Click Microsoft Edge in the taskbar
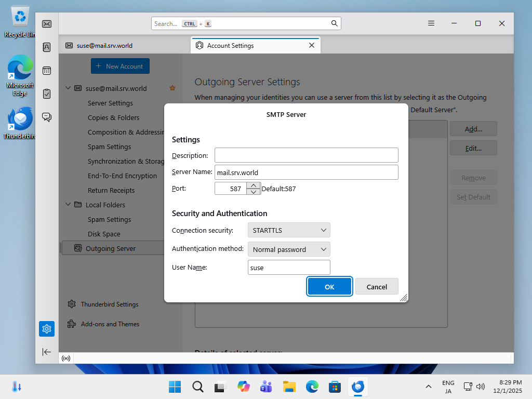This screenshot has width=532, height=399. pos(312,387)
